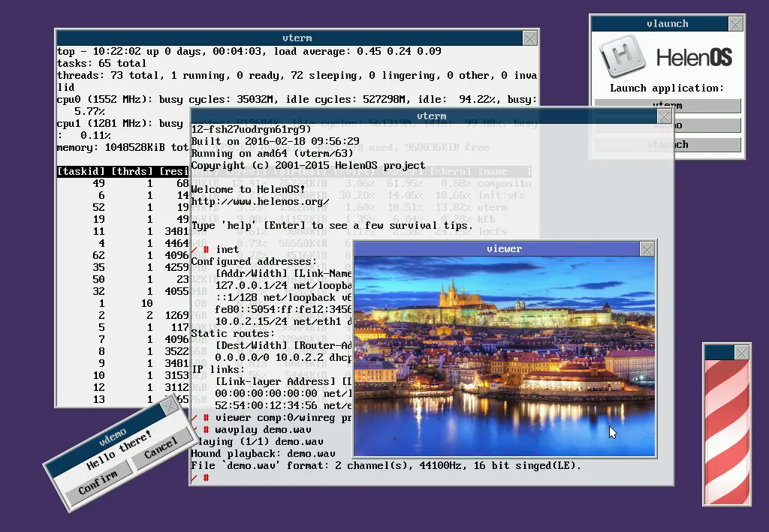Click the 'cpu0 (1552 MHz)' line
The width and height of the screenshot is (769, 532).
[x=297, y=100]
